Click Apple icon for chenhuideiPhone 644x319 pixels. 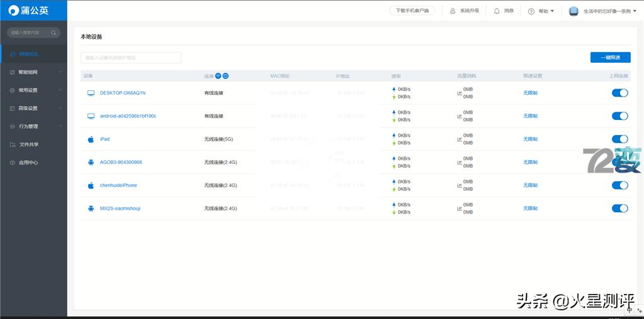pyautogui.click(x=91, y=185)
